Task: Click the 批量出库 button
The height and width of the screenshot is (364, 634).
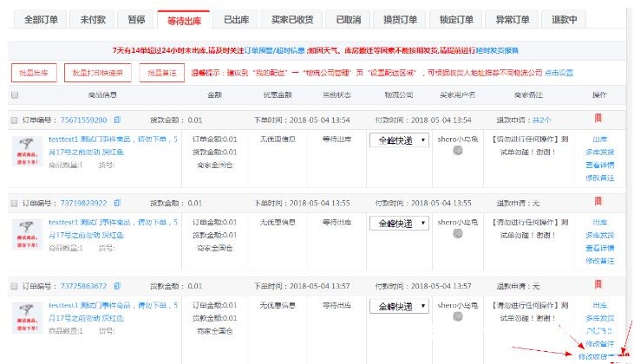Action: [35, 73]
